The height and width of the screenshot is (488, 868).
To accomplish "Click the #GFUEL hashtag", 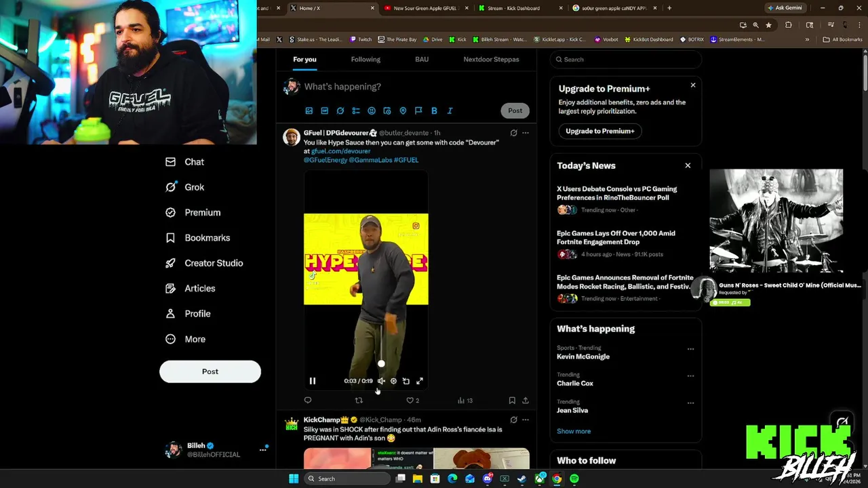I will click(406, 160).
